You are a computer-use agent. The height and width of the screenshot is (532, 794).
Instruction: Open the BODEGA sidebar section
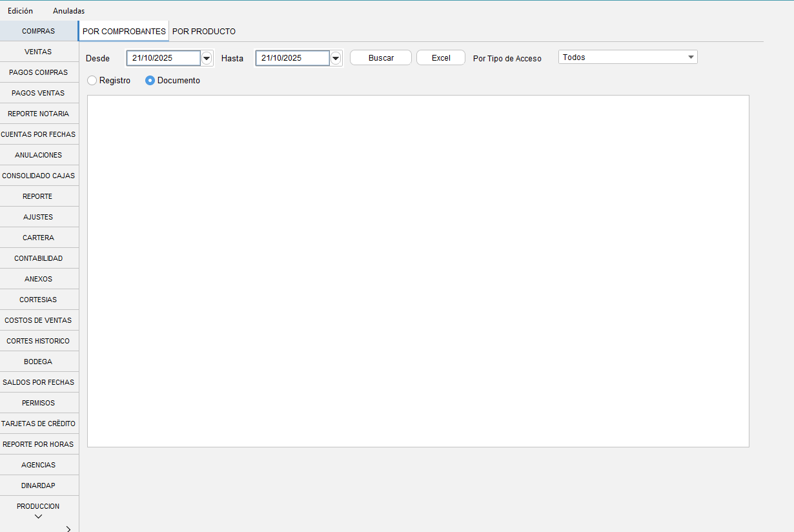click(x=38, y=362)
